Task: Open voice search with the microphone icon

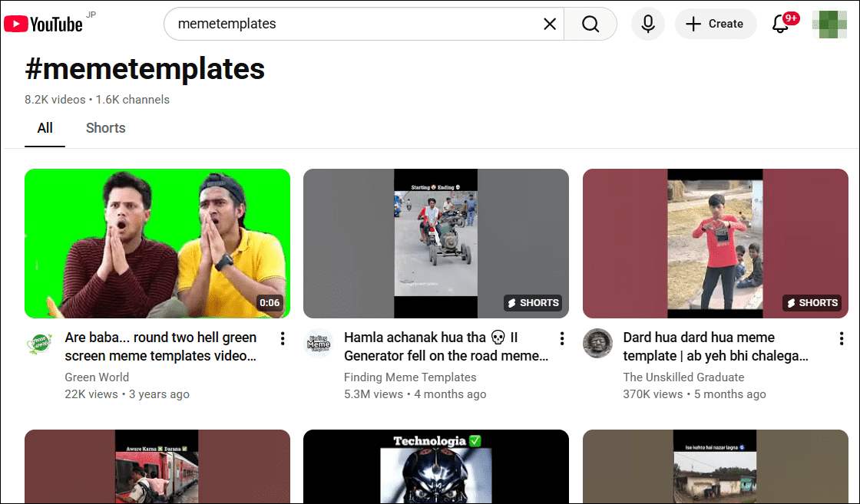Action: pyautogui.click(x=647, y=24)
